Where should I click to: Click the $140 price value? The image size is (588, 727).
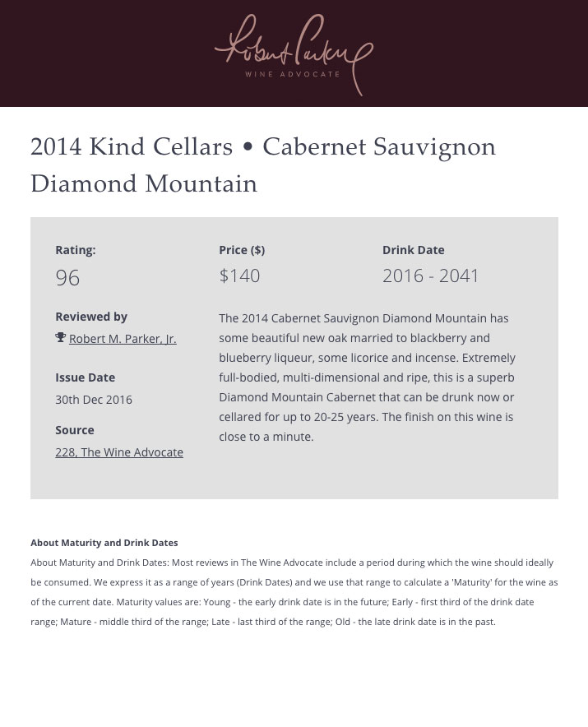[239, 276]
